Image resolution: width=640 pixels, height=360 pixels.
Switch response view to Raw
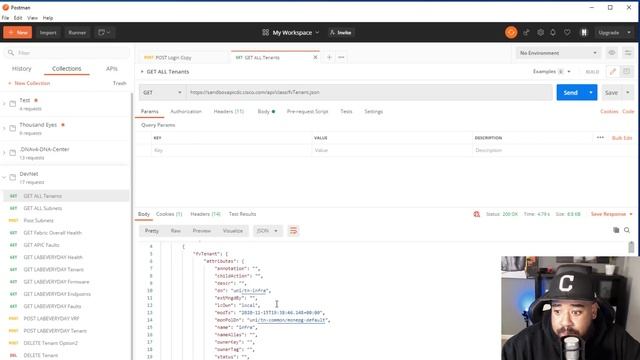tap(176, 231)
